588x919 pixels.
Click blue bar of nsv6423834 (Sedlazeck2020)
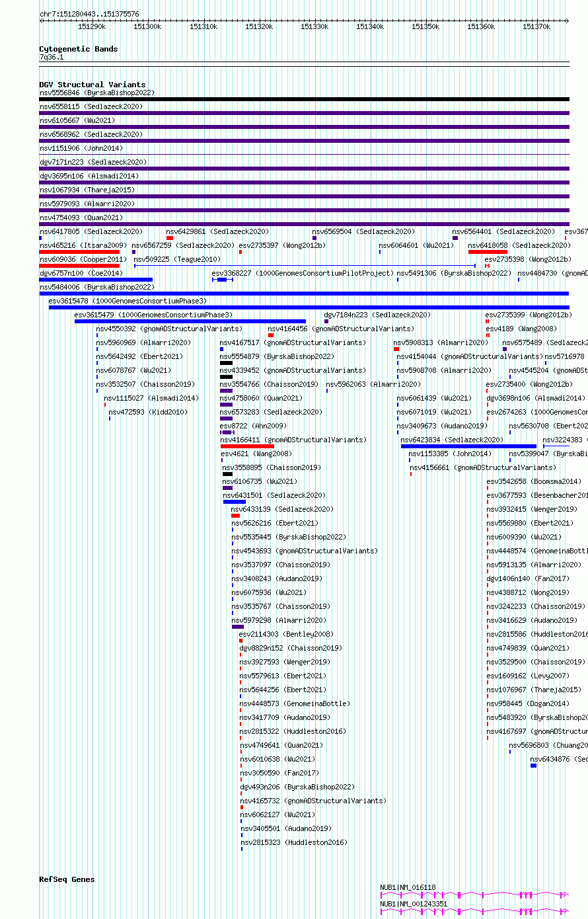(x=468, y=446)
